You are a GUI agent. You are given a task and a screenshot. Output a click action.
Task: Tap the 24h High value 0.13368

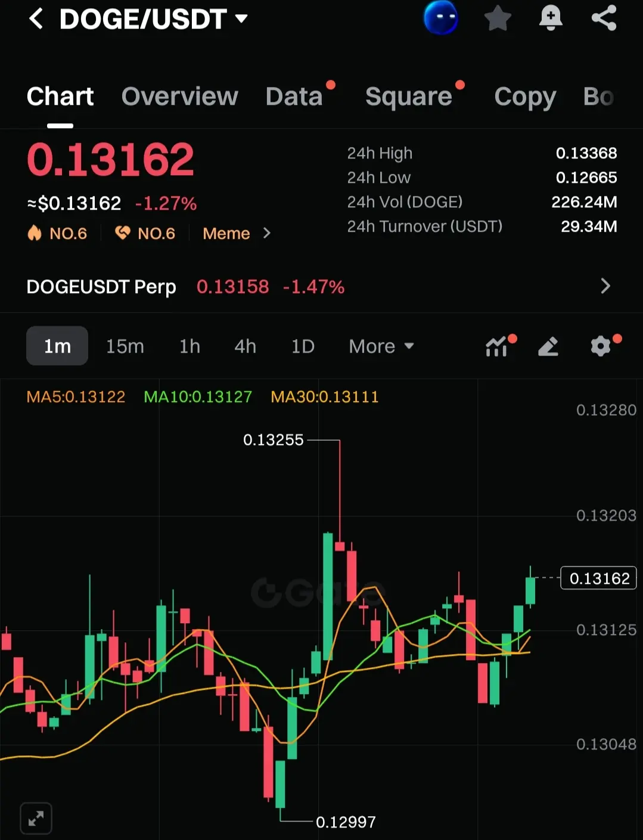[x=586, y=153]
